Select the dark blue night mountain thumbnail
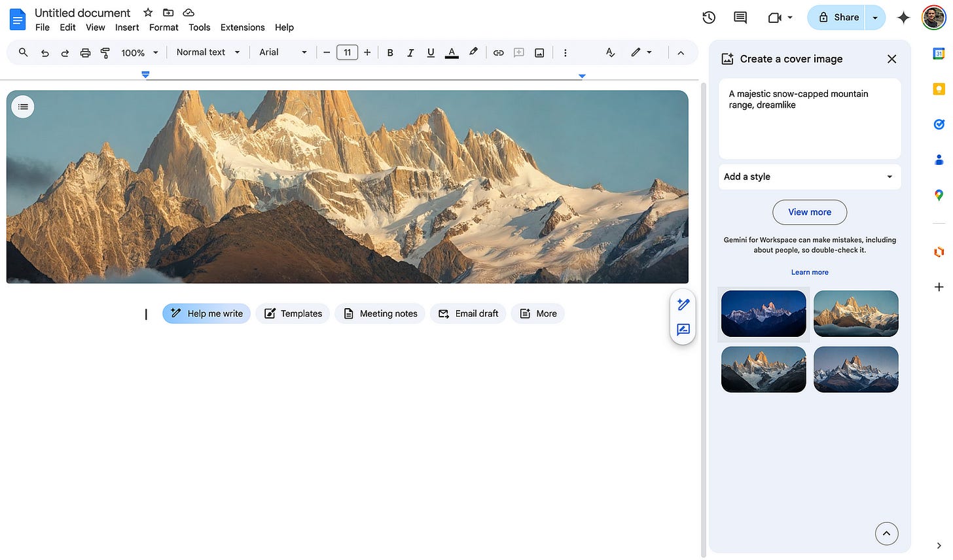This screenshot has width=953, height=560. pyautogui.click(x=764, y=314)
